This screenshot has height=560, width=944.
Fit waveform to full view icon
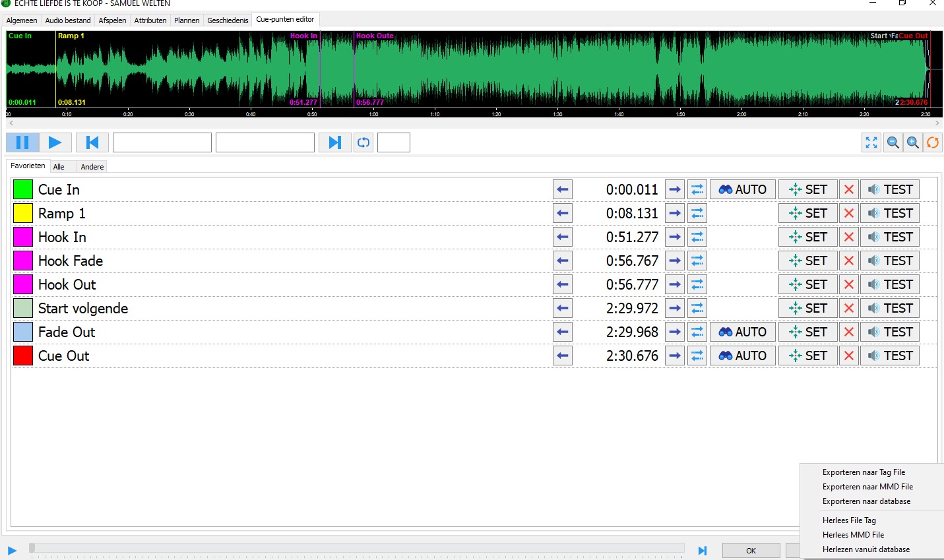(x=871, y=142)
